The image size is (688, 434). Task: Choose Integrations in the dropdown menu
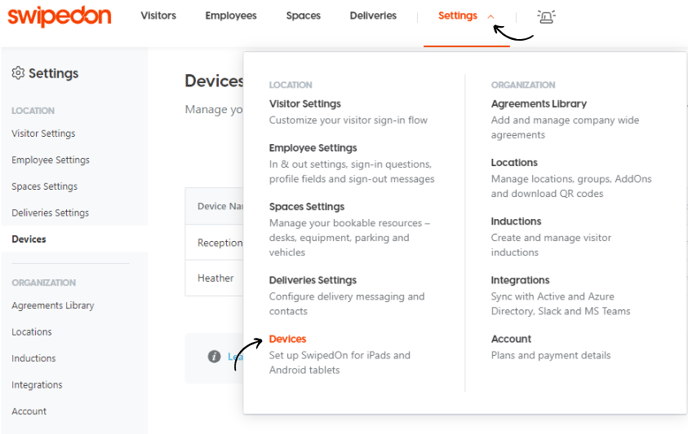[x=520, y=280]
